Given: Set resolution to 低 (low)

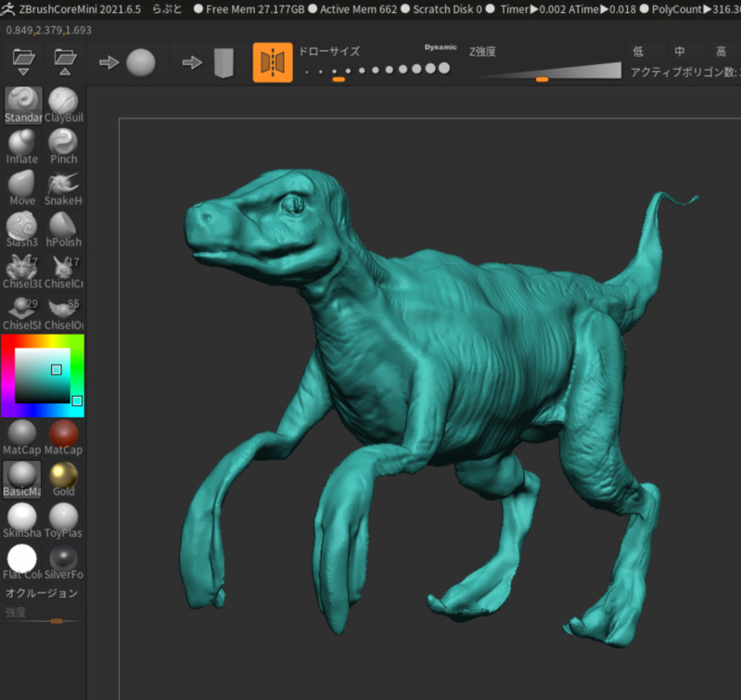Looking at the screenshot, I should 638,52.
